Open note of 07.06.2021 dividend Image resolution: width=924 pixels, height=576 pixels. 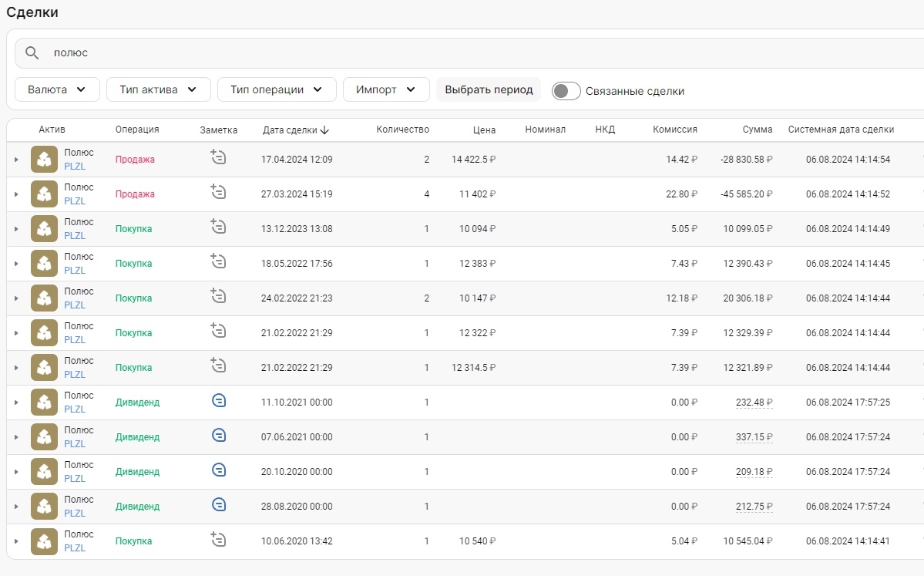[219, 436]
